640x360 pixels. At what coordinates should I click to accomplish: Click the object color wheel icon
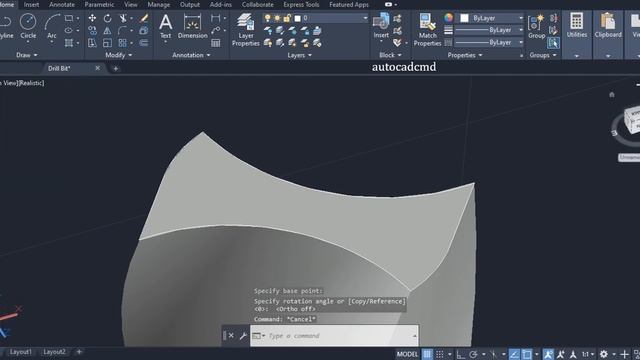coord(449,18)
